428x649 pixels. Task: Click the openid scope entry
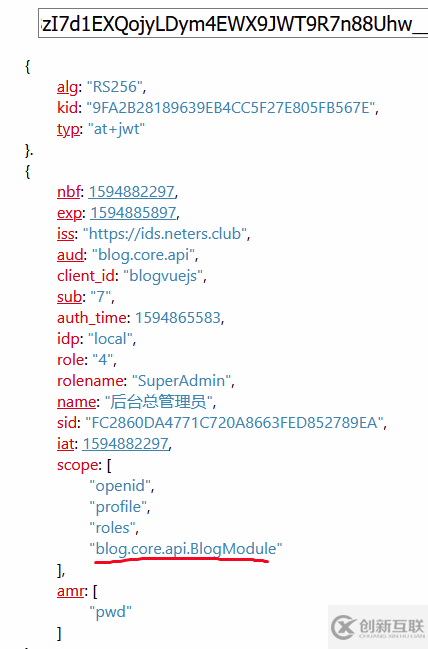click(120, 486)
